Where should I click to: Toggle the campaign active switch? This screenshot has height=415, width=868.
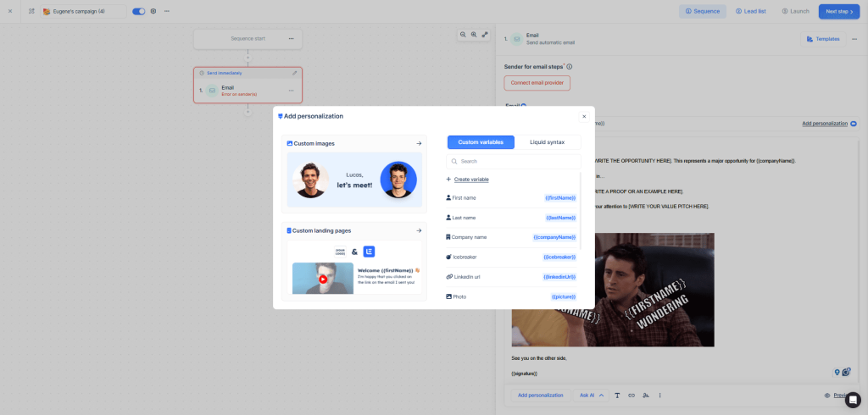pyautogui.click(x=138, y=11)
